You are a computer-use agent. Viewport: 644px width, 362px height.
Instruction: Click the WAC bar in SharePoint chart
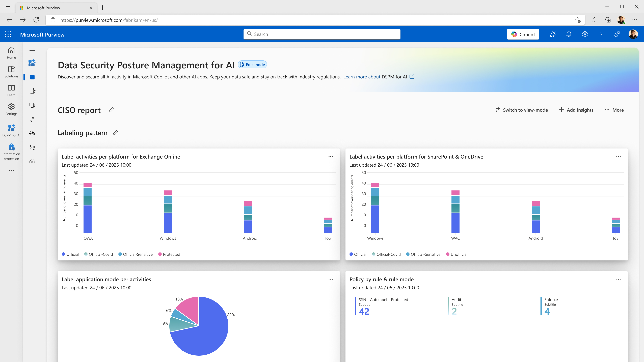point(455,212)
